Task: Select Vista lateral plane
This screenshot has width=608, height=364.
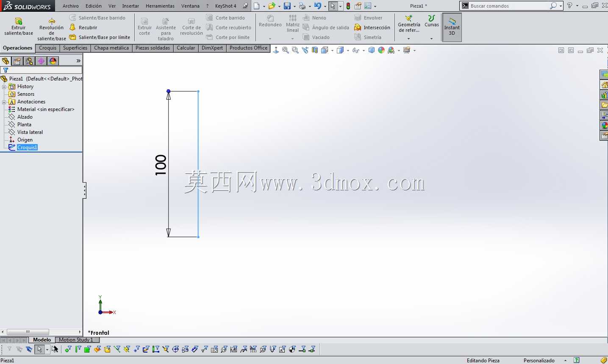Action: (30, 132)
